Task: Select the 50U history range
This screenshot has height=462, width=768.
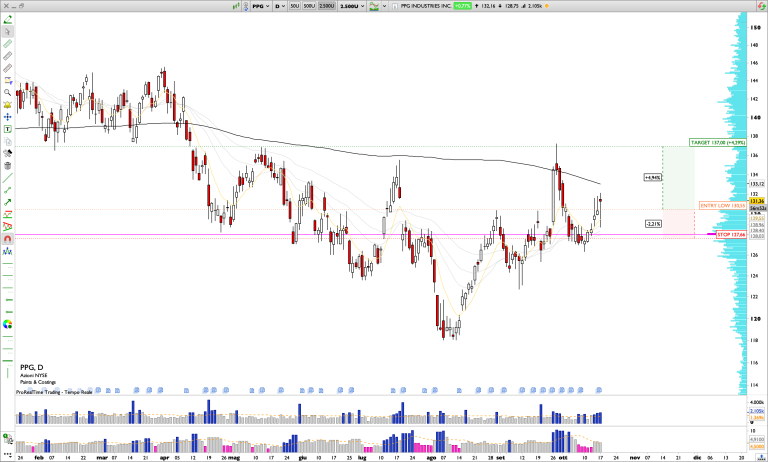Action: [295, 6]
